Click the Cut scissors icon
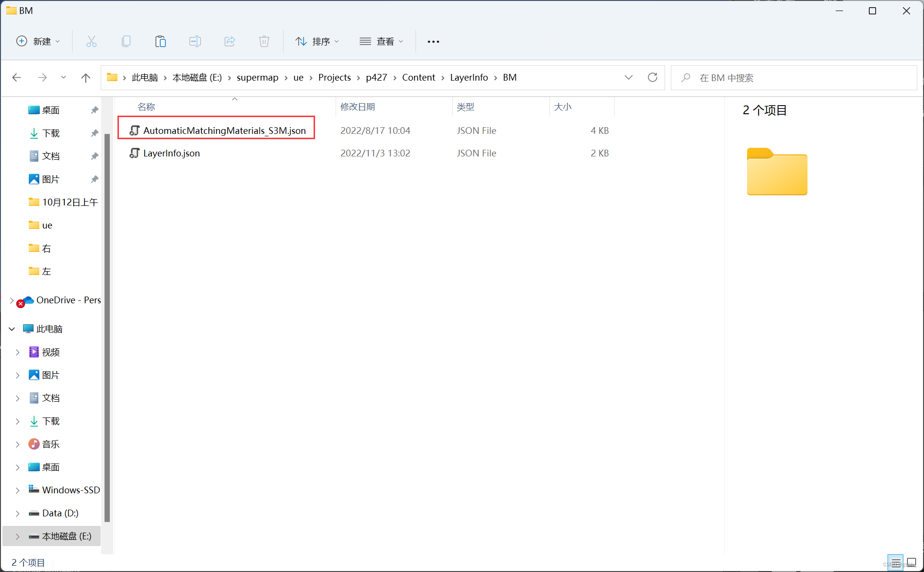 tap(91, 41)
